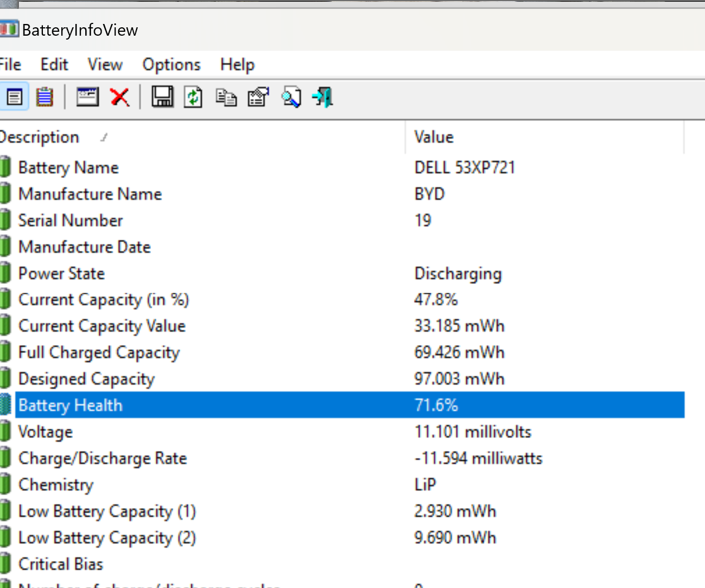Click the BYD manufacturer value
This screenshot has height=588, width=705.
(x=430, y=194)
